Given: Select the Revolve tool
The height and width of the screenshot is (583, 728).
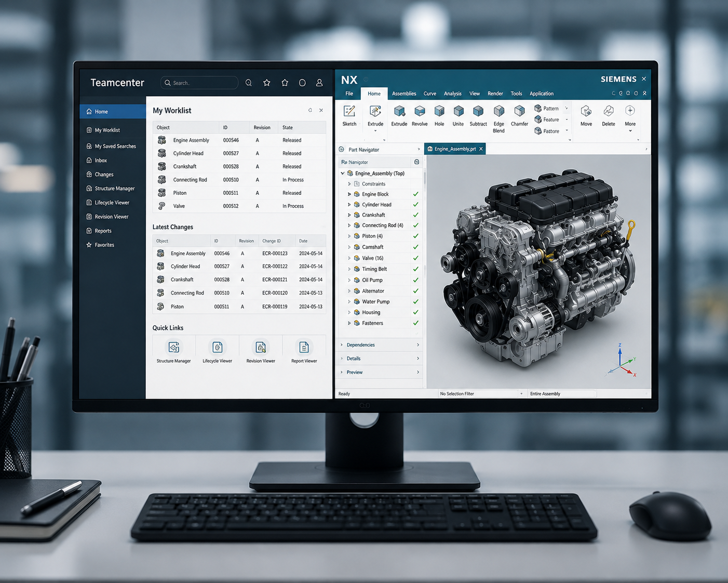Looking at the screenshot, I should coord(420,116).
